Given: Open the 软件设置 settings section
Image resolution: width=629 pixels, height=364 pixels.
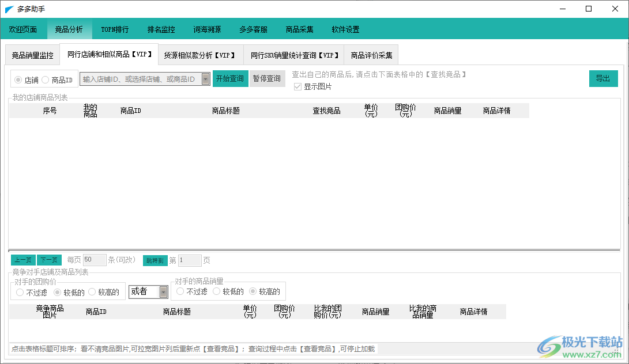Looking at the screenshot, I should point(345,29).
